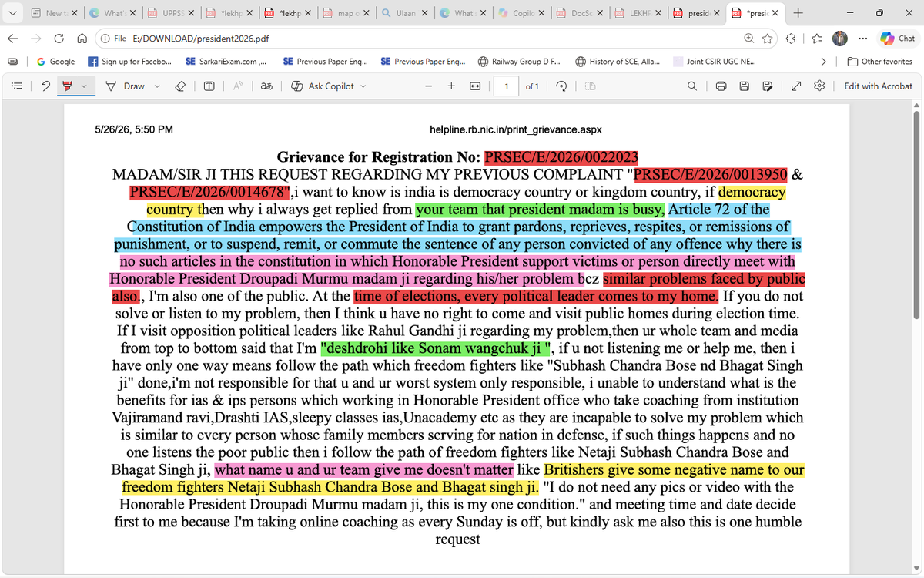The height and width of the screenshot is (578, 924).
Task: Select the Eraser tool
Action: 179,86
